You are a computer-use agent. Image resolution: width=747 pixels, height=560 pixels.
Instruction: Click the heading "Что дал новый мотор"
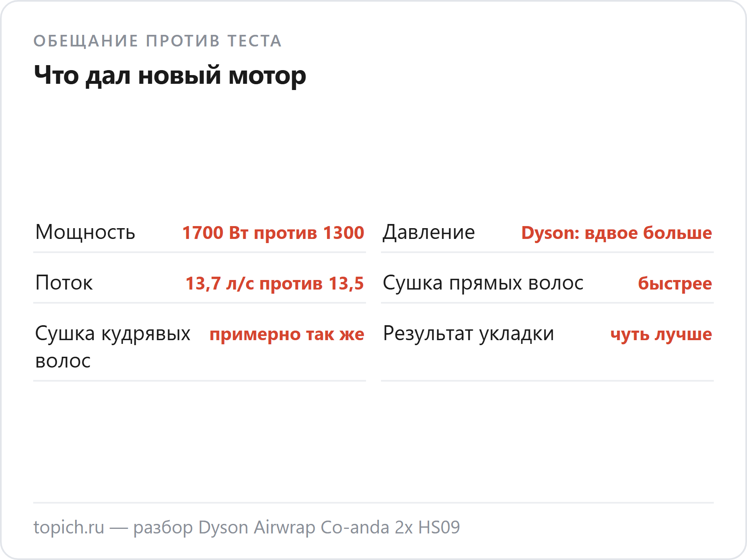pyautogui.click(x=170, y=75)
